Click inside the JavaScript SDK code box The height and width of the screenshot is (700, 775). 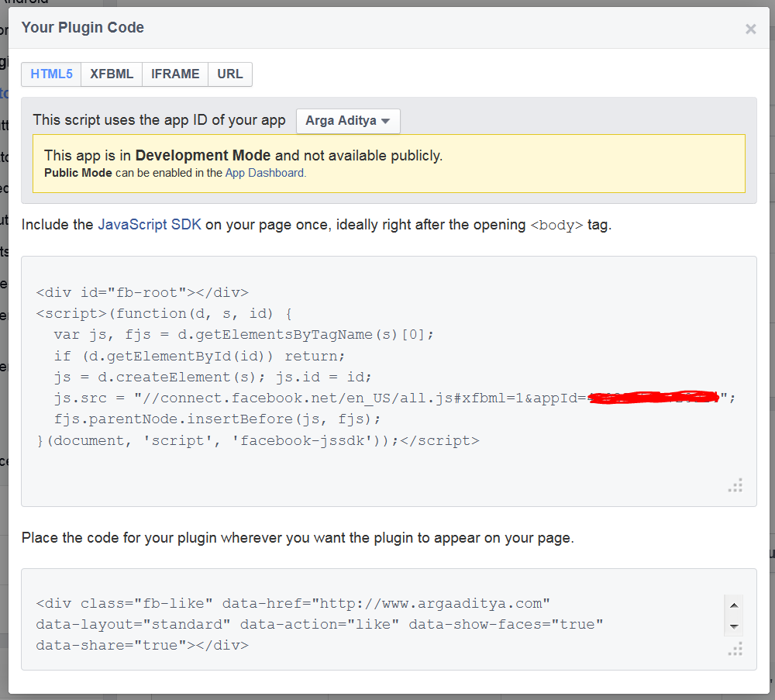(x=388, y=381)
